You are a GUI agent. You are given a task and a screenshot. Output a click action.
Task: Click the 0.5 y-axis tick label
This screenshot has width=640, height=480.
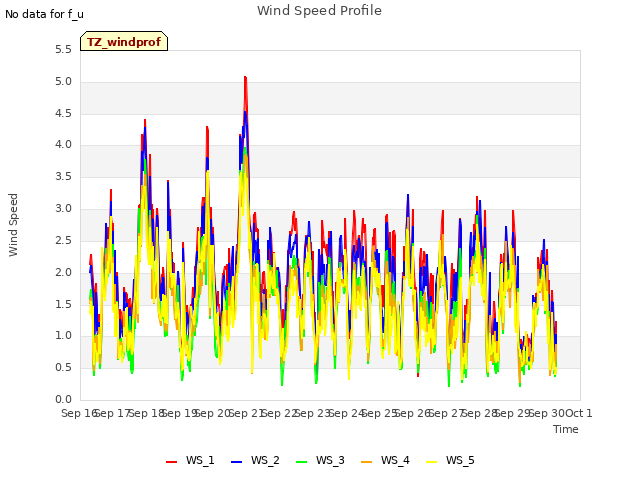point(63,368)
